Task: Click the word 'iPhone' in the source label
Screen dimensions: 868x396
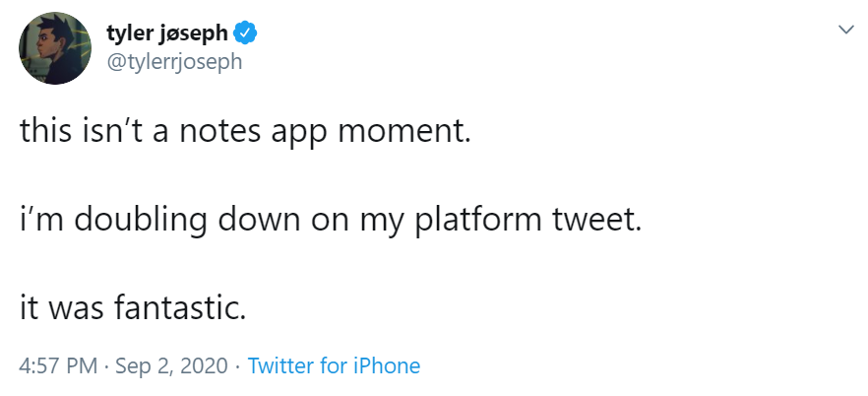Action: click(386, 366)
